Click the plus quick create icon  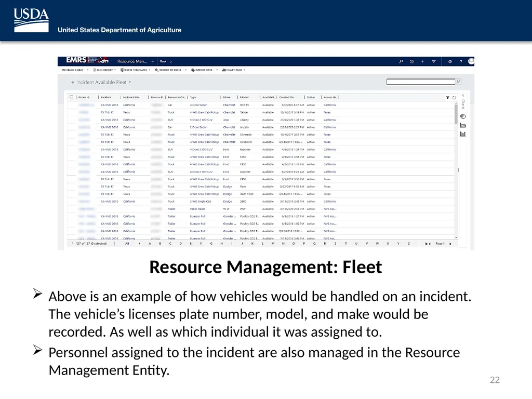pos(422,61)
